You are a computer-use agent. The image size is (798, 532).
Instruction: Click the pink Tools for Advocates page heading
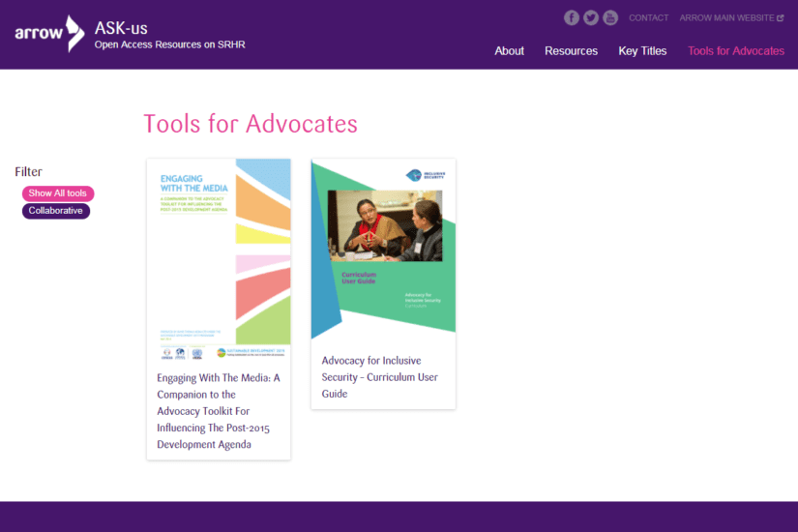tap(251, 124)
